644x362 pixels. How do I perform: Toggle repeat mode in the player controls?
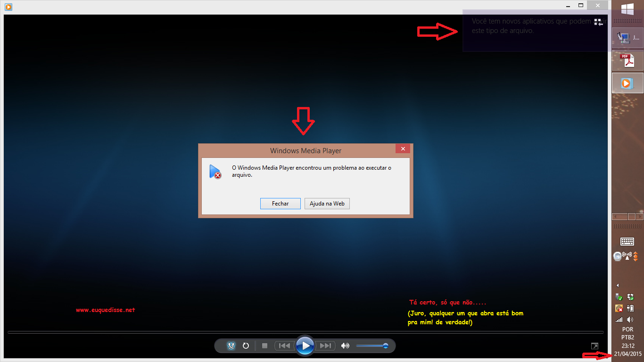pyautogui.click(x=246, y=346)
